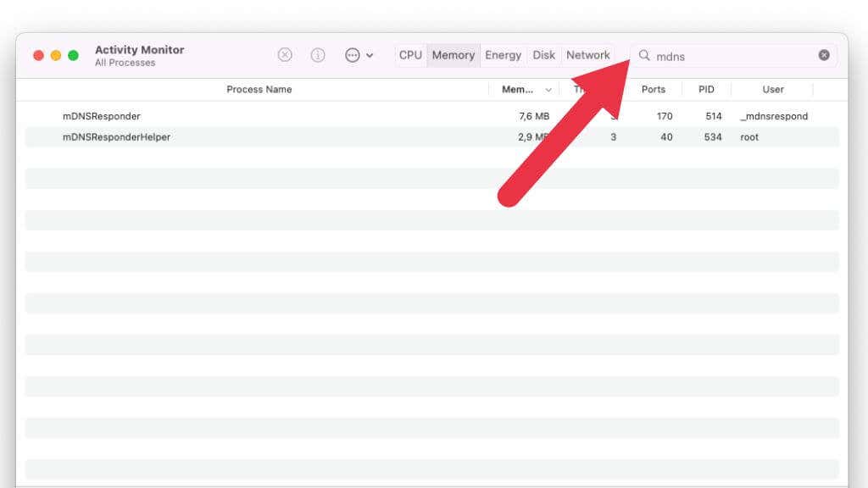Switch to the Memory tab
Screen dimensions: 868x488
(x=453, y=55)
